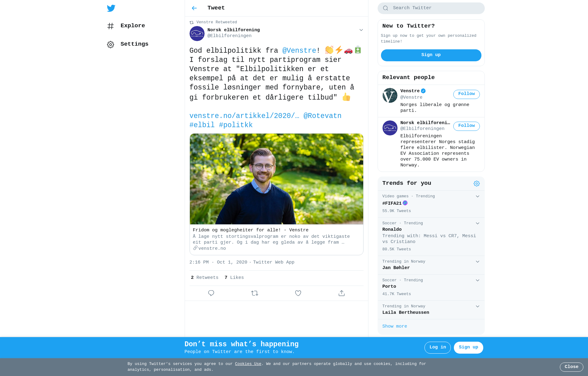Screen dimensions: 588x376
Task: Like the tweet with heart icon
Action: point(298,293)
